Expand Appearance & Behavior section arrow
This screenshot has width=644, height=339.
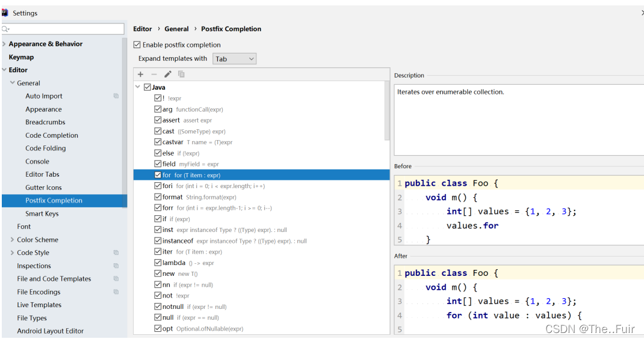click(4, 44)
